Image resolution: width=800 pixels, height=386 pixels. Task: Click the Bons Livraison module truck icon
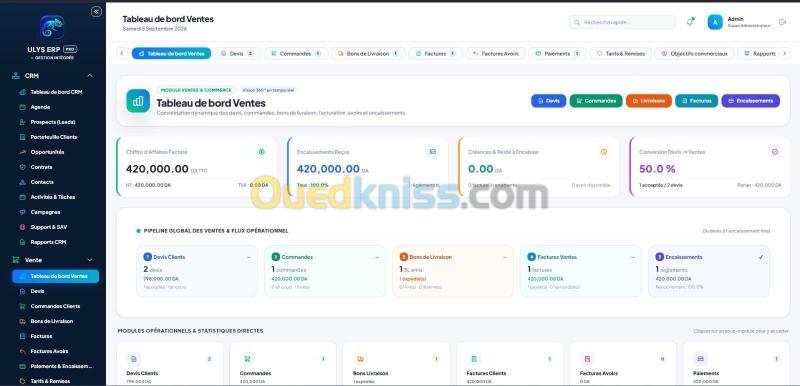click(360, 359)
